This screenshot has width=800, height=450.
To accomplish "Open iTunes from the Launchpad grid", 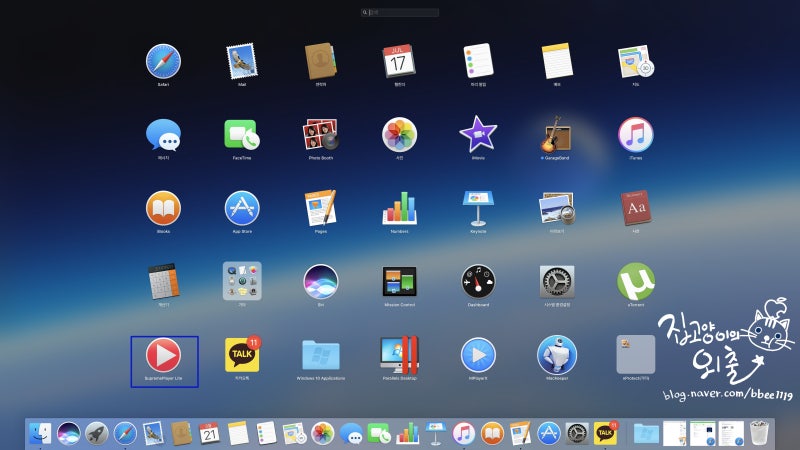I will click(636, 135).
